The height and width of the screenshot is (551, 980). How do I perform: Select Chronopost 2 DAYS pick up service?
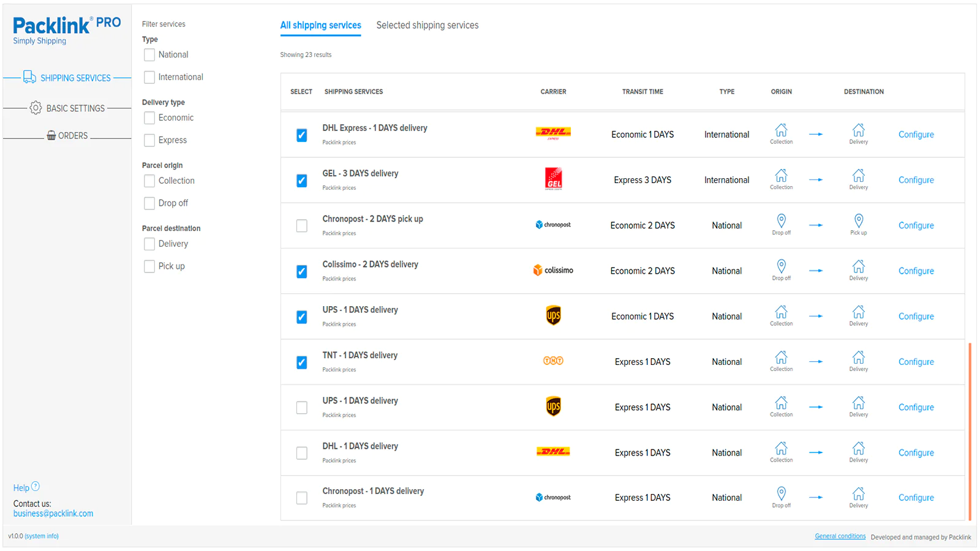point(302,226)
